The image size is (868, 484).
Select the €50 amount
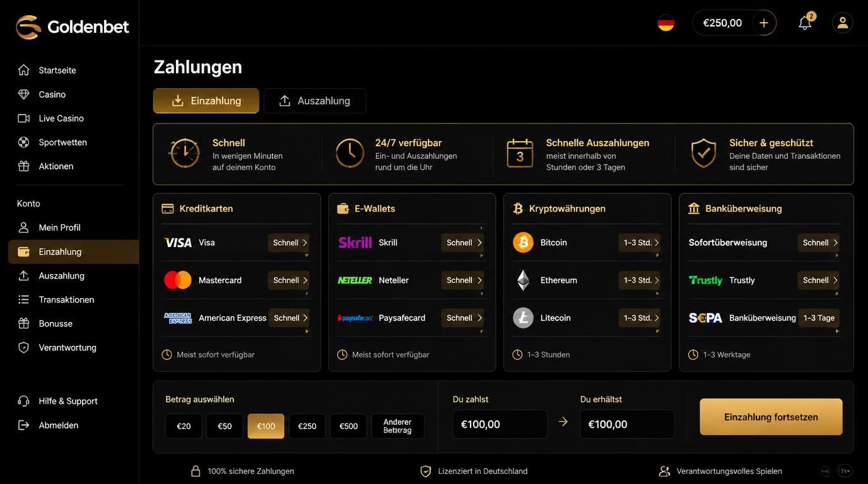click(225, 426)
